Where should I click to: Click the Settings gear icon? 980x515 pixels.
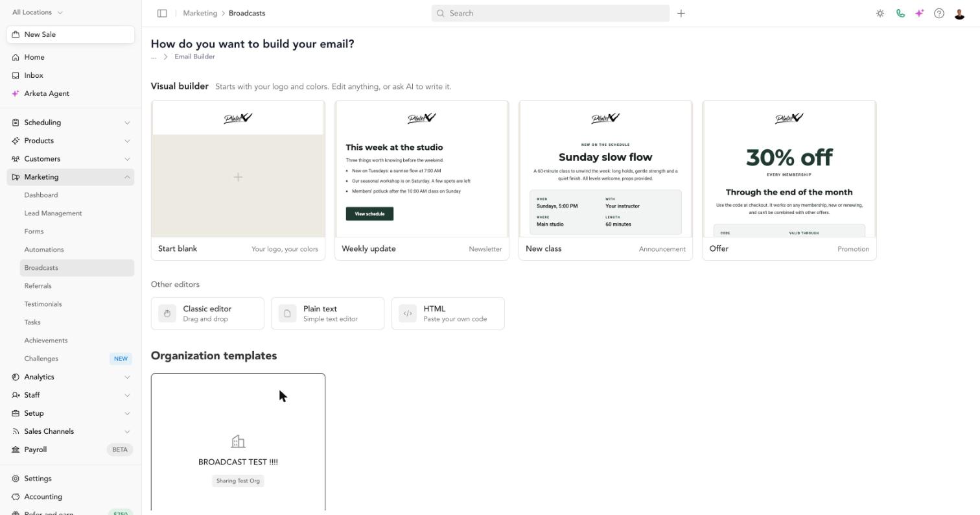pos(16,479)
